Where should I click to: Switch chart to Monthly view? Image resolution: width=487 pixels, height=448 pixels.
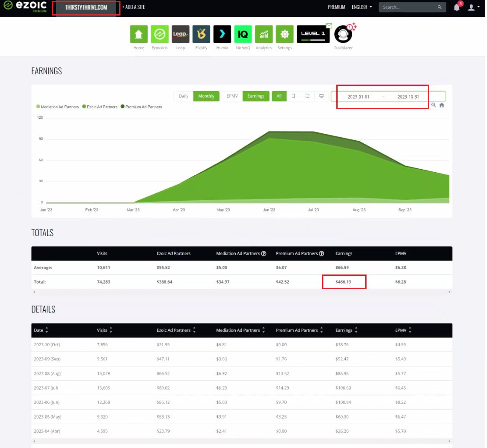click(x=206, y=96)
